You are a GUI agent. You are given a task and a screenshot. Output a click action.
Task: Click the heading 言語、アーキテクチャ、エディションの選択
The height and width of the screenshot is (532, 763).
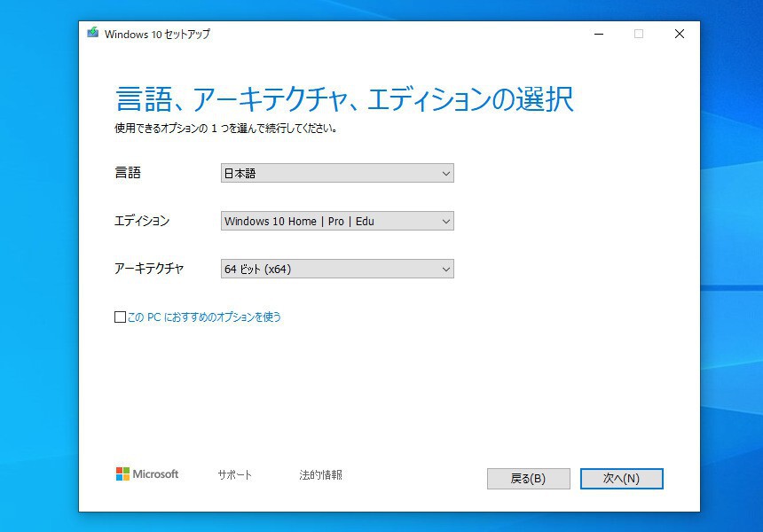(x=344, y=99)
